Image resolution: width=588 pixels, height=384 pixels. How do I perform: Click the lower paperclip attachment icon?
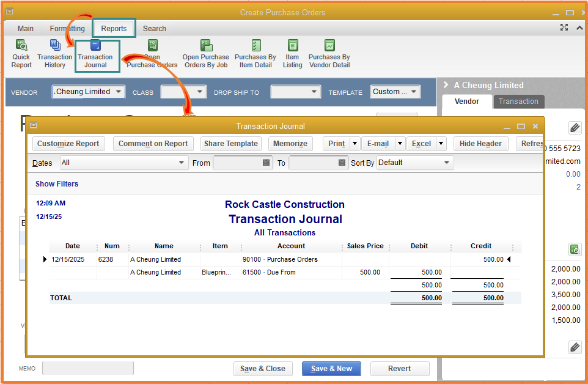[x=575, y=347]
